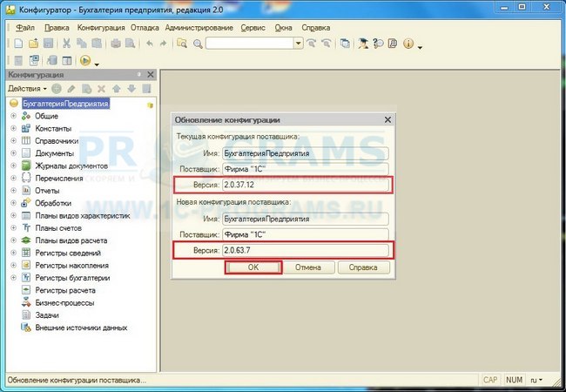Expand the Документы tree node
Screen dimensions: 566x392
click(13, 153)
